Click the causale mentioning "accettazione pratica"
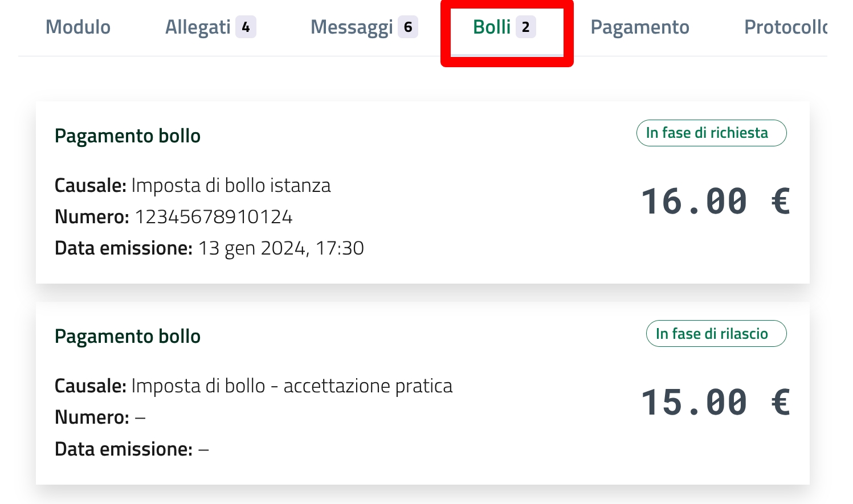The width and height of the screenshot is (853, 504). tap(292, 386)
